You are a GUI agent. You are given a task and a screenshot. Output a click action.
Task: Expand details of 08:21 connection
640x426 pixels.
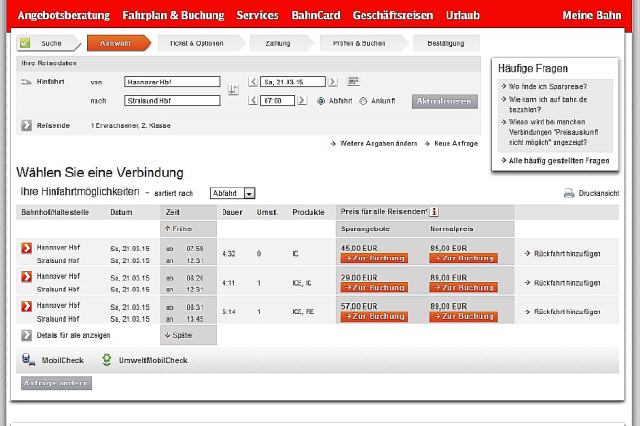(27, 277)
